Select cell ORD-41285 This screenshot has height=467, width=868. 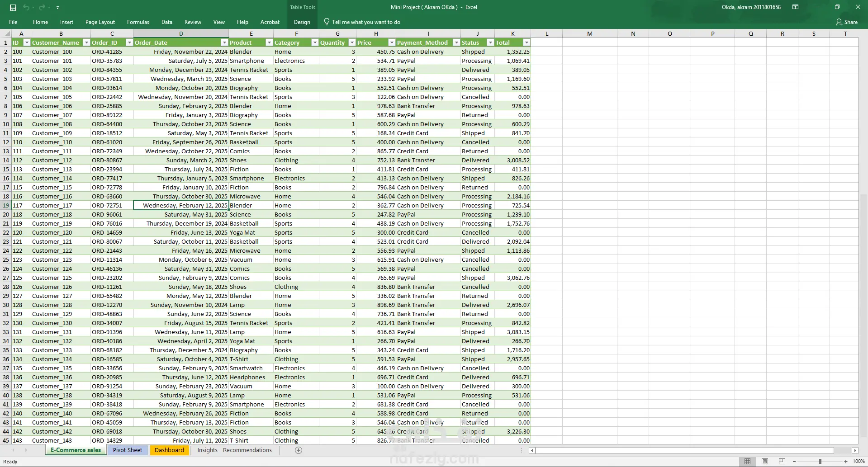coord(112,52)
